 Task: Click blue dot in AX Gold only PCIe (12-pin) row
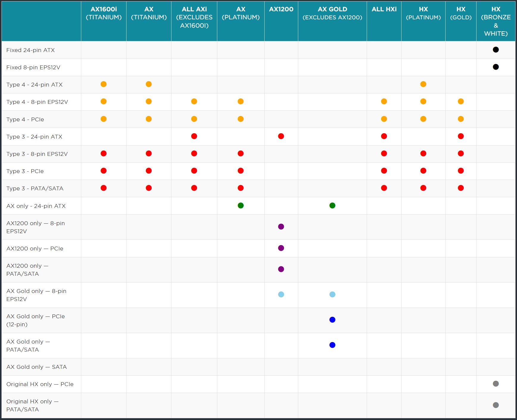tap(332, 320)
